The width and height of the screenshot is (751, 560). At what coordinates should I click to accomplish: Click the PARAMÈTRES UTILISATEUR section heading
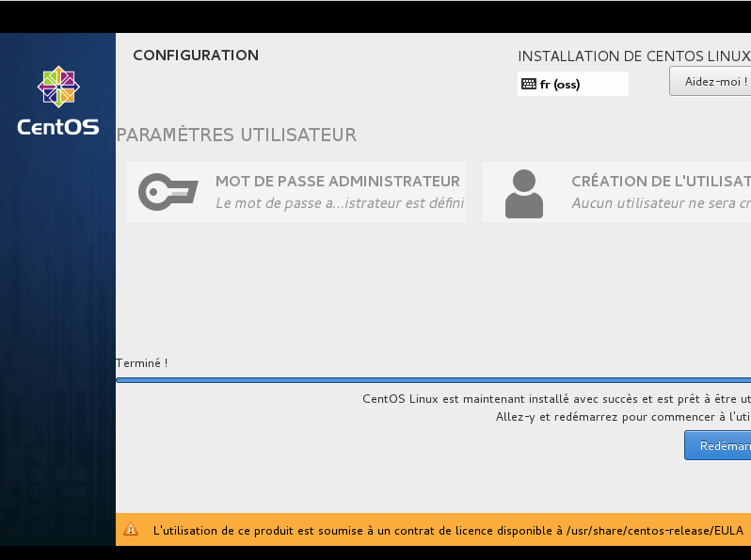[x=236, y=135]
